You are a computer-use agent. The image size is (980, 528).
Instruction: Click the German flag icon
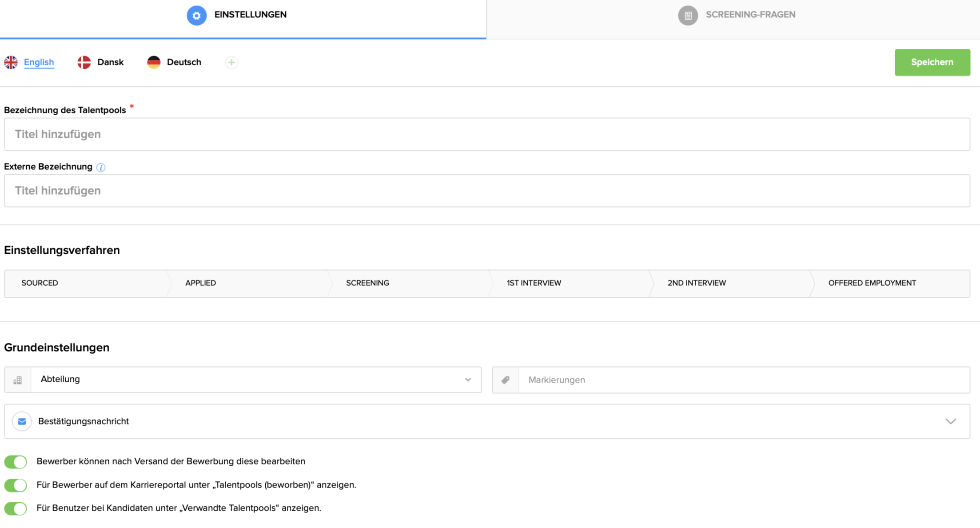(x=154, y=62)
